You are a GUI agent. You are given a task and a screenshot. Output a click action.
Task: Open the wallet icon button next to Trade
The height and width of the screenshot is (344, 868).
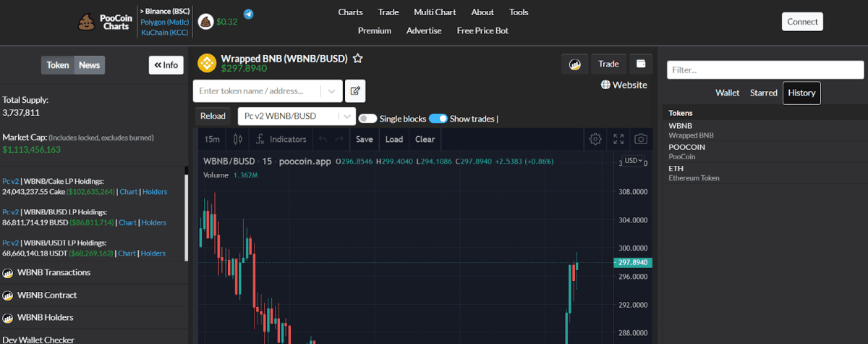coord(641,64)
